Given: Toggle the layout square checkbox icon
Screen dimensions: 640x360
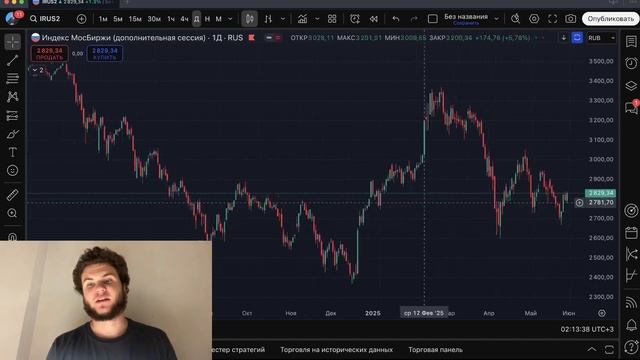Looking at the screenshot, I should click(x=433, y=19).
